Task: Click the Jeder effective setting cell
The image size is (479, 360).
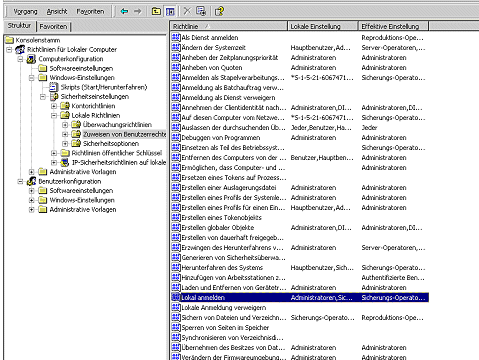Action: coord(369,128)
